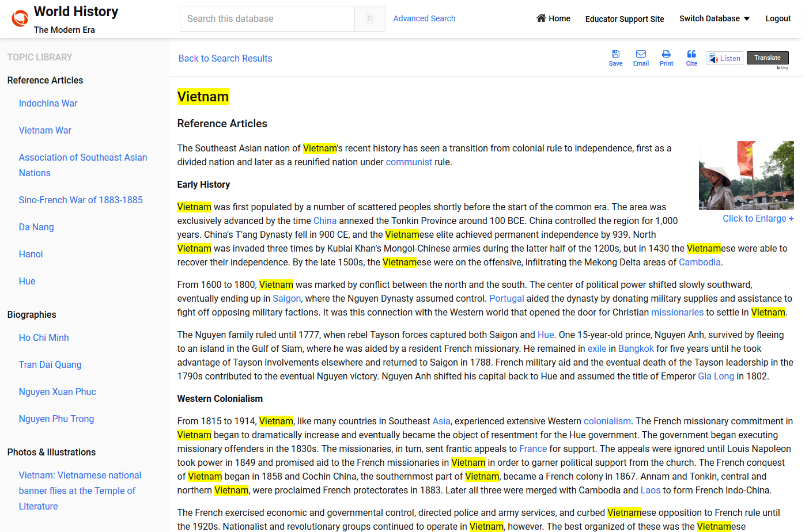This screenshot has height=532, width=809.
Task: Follow the communist link in the intro
Action: click(409, 162)
